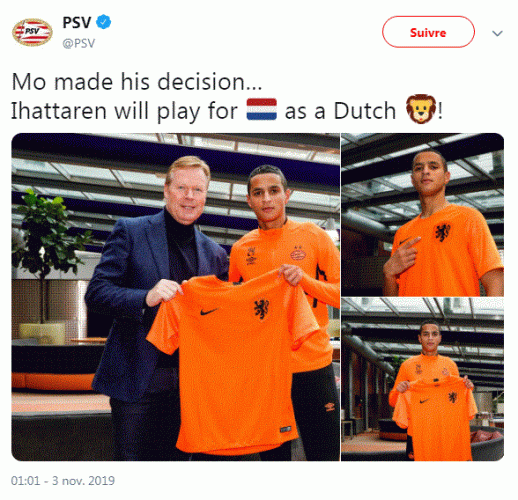Open large photo of two men with shirt
The width and height of the screenshot is (518, 500).
point(176,297)
